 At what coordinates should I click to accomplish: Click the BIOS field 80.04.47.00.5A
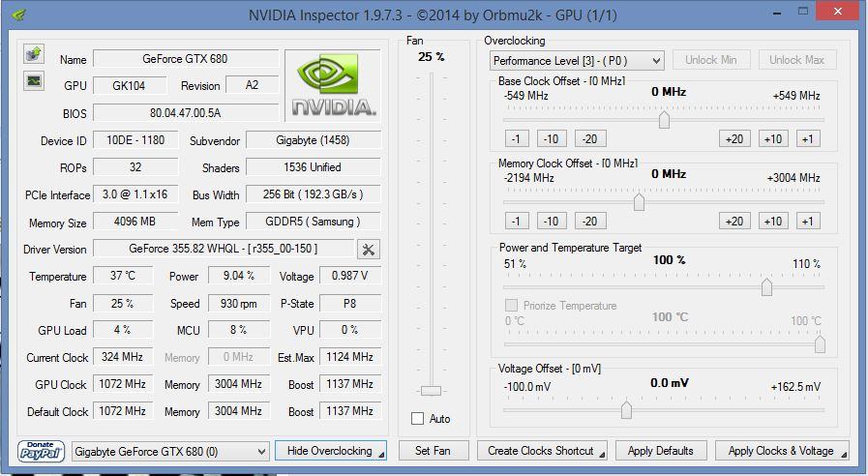coord(186,113)
